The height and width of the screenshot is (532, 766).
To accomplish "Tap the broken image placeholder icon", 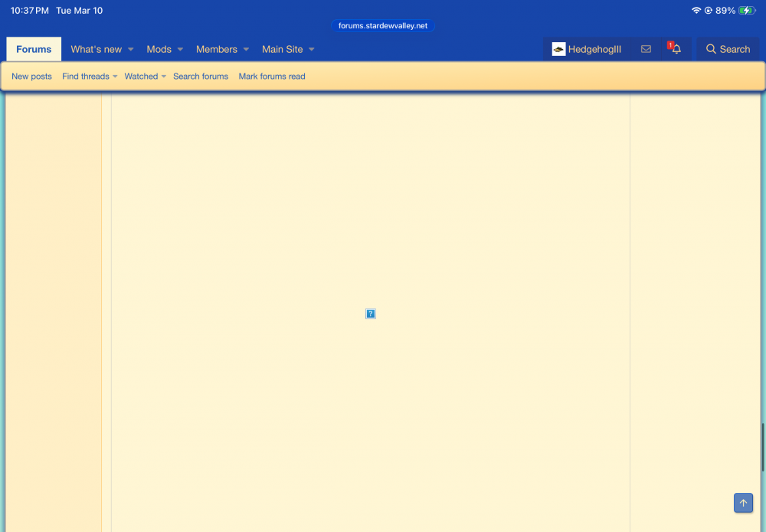I will click(371, 314).
